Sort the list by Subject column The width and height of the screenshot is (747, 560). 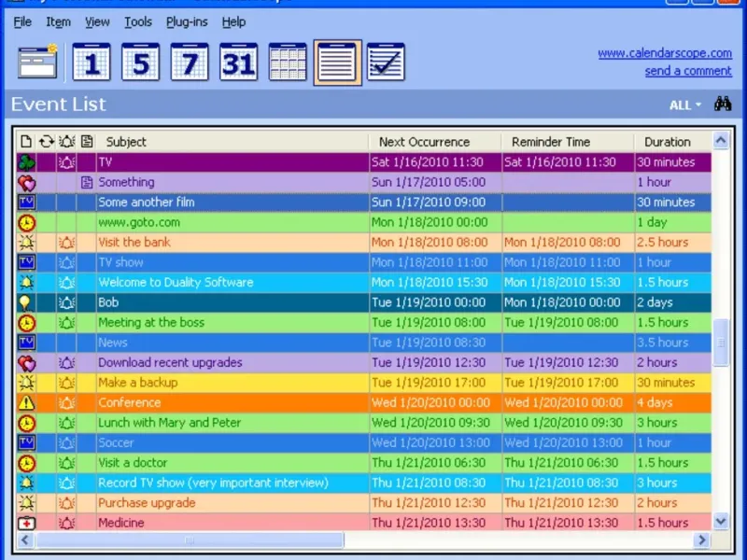(232, 142)
